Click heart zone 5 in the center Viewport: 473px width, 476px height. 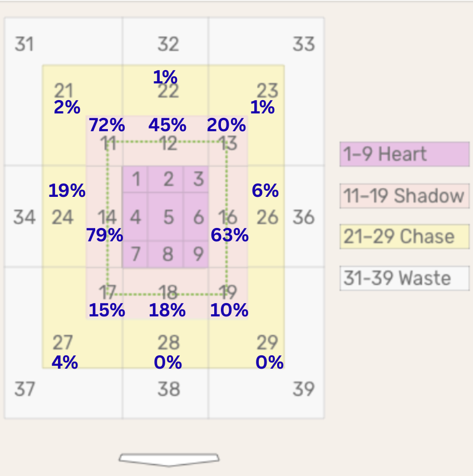pyautogui.click(x=165, y=217)
